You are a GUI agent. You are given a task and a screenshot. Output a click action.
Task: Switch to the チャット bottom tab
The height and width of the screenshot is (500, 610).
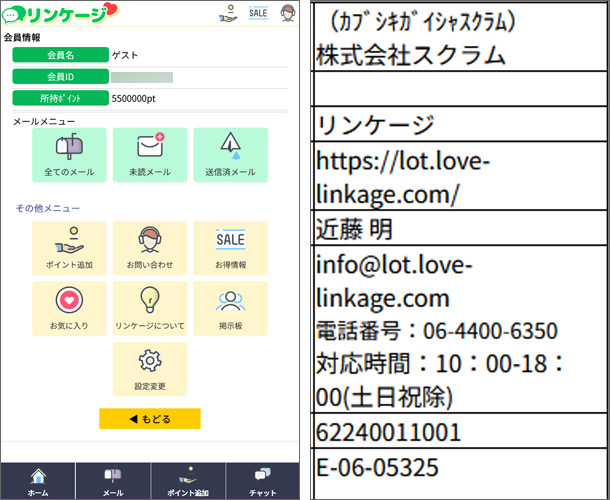click(x=263, y=481)
